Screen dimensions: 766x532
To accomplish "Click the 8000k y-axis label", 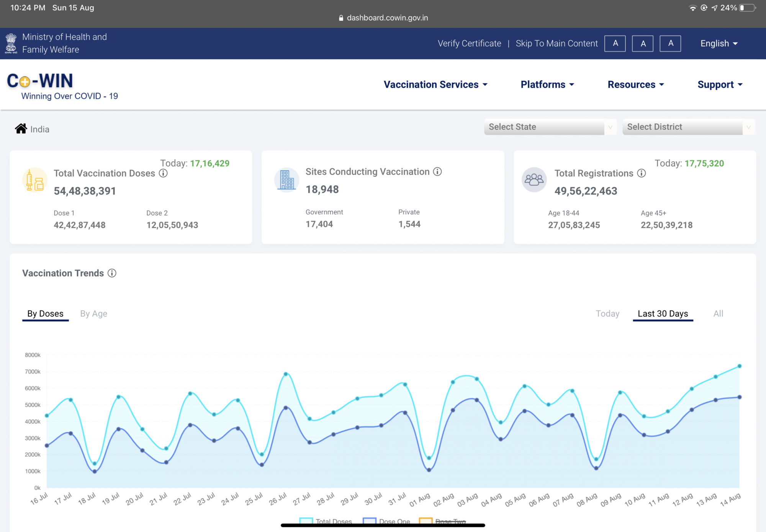I will [33, 355].
